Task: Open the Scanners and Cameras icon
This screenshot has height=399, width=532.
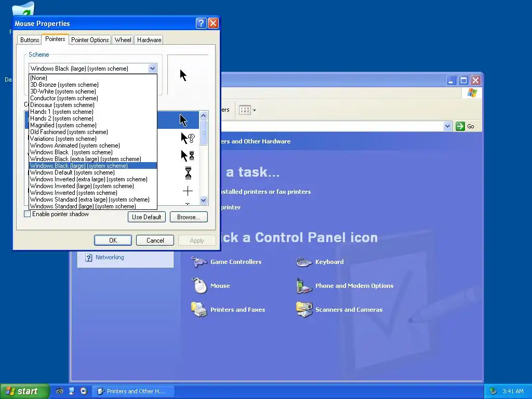Action: pyautogui.click(x=304, y=310)
